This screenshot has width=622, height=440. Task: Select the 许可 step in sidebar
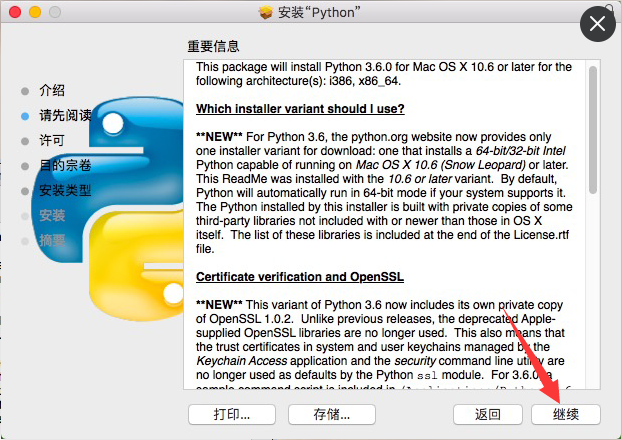(x=52, y=140)
